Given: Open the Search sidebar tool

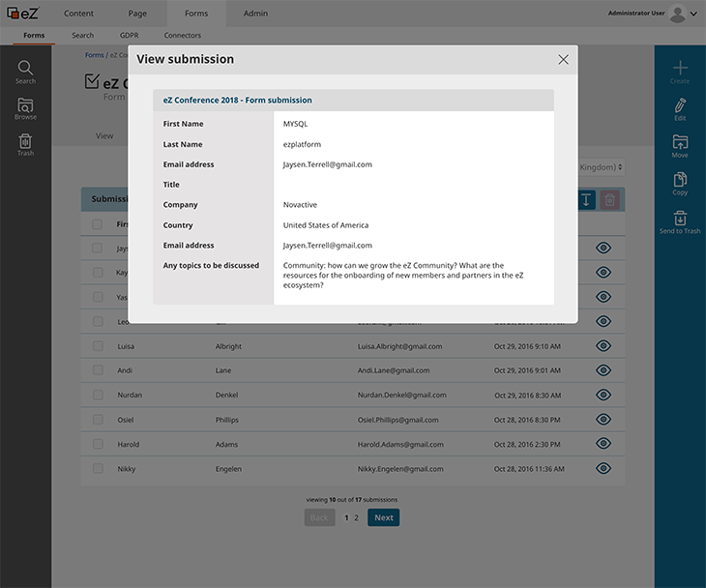Looking at the screenshot, I should point(25,72).
